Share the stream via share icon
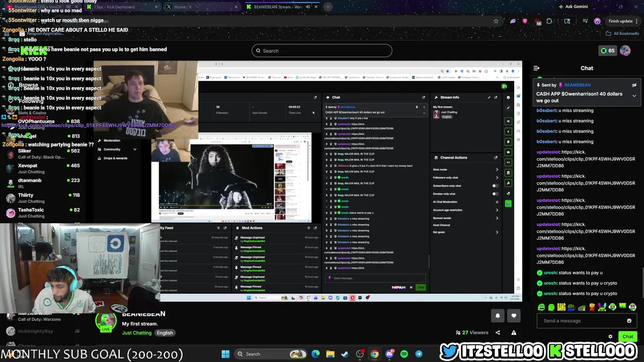The width and height of the screenshot is (644, 362). [498, 332]
